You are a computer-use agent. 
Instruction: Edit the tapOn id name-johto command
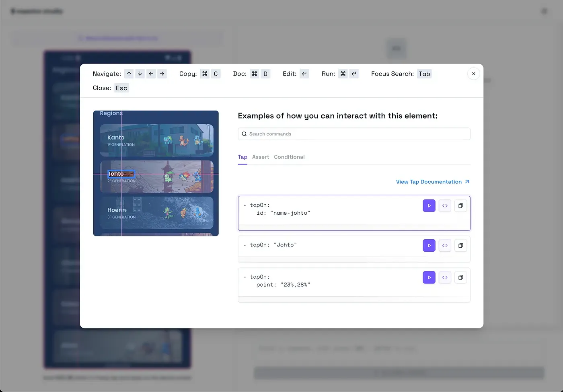(445, 205)
